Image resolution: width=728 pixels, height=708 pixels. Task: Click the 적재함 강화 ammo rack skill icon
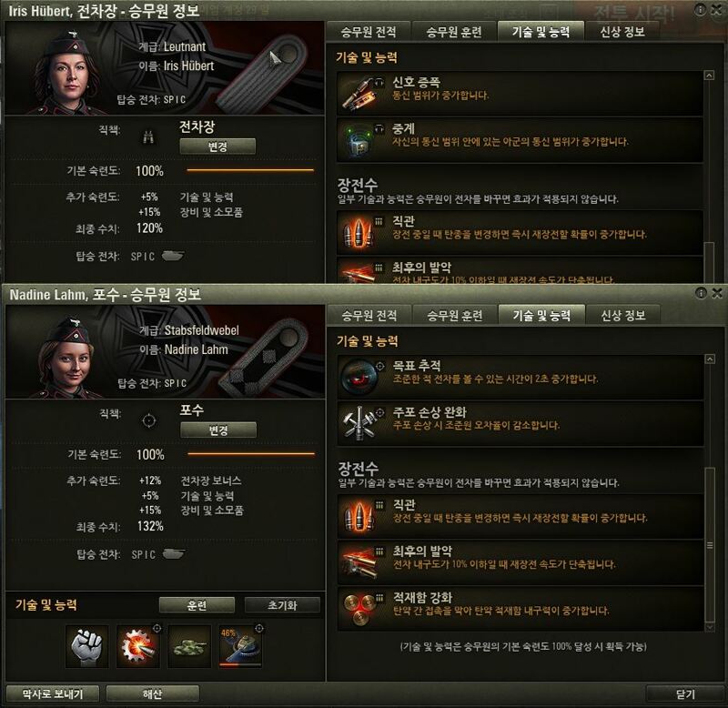(x=358, y=609)
